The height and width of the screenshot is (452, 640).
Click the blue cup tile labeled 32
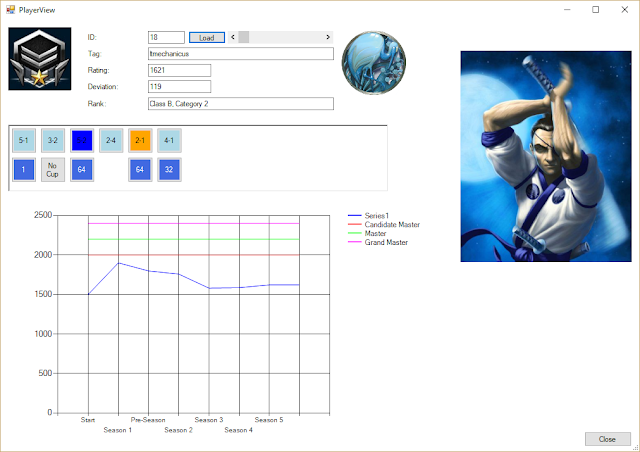[169, 169]
